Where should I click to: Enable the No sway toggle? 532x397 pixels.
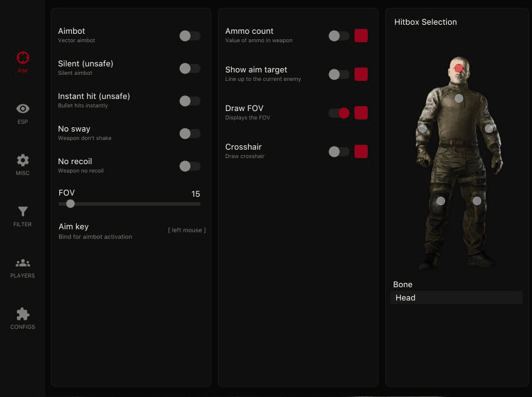click(x=190, y=133)
